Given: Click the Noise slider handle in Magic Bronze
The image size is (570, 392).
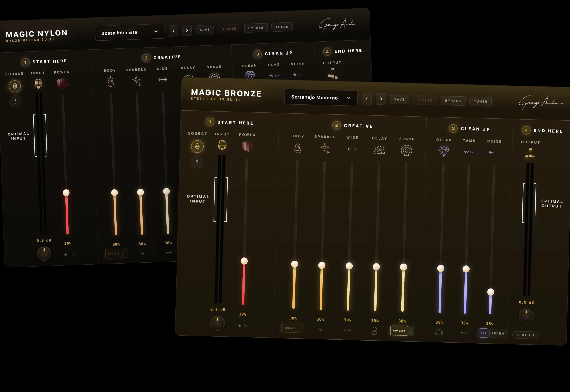Looking at the screenshot, I should (x=491, y=292).
